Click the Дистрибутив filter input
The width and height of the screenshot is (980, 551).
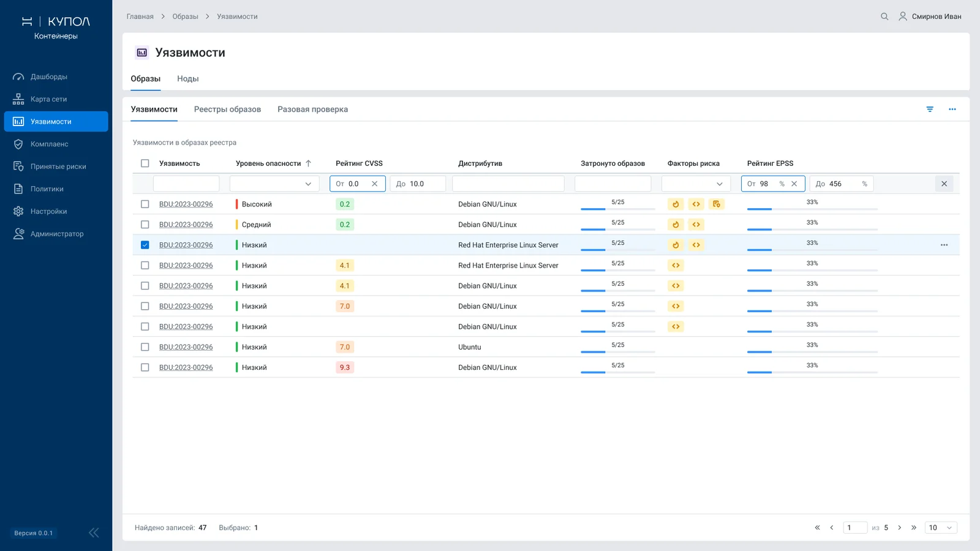pos(508,184)
